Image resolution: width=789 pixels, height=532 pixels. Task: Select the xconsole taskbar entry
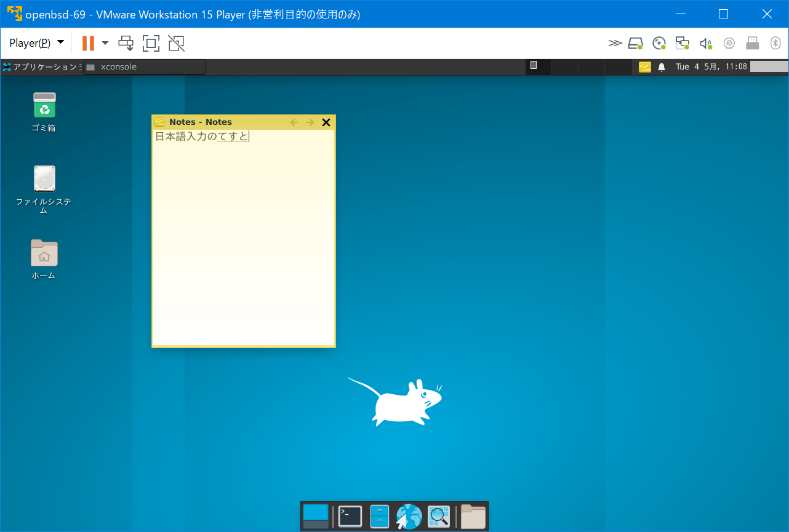pos(143,66)
